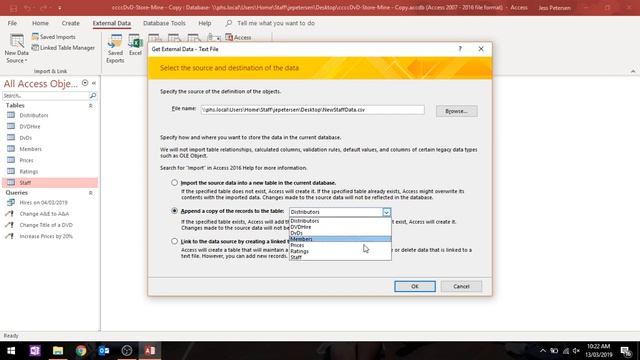
Task: Select Append a copy of records option
Action: click(174, 211)
